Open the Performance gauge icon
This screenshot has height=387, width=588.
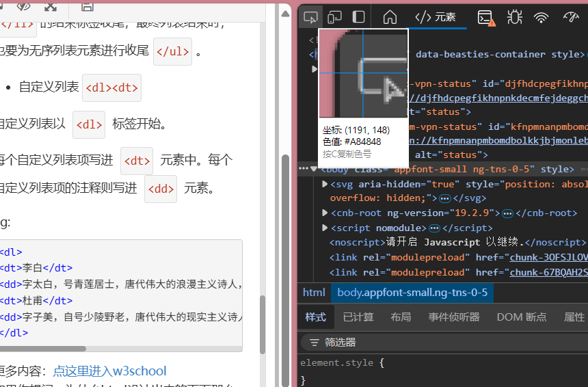571,17
